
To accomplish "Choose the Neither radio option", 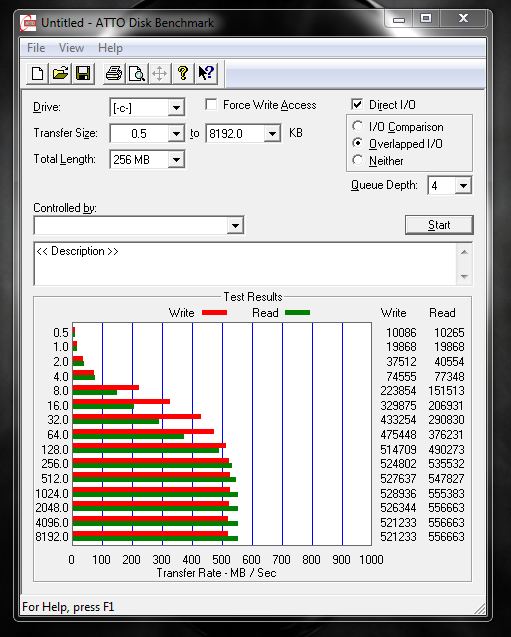I will 357,160.
